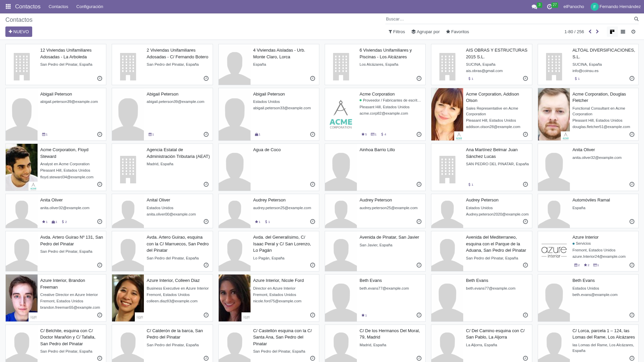Open the messages inbox icon
This screenshot has height=362, width=644.
click(x=534, y=6)
